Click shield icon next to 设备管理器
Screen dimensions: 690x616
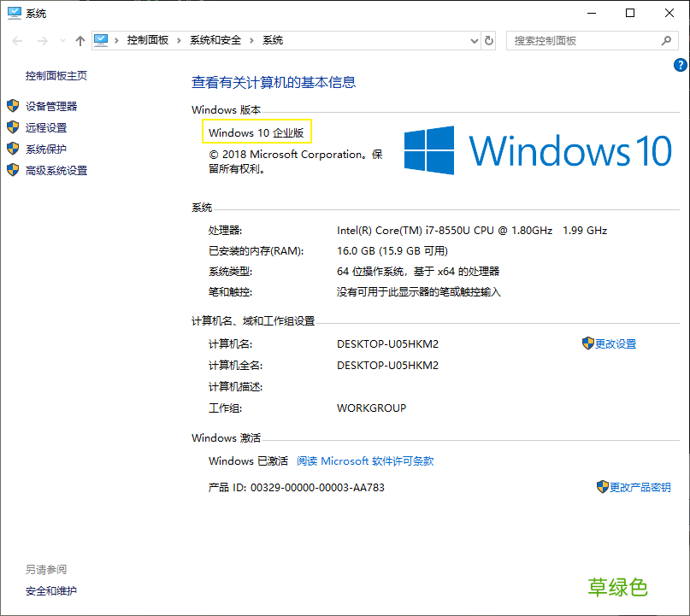13,106
